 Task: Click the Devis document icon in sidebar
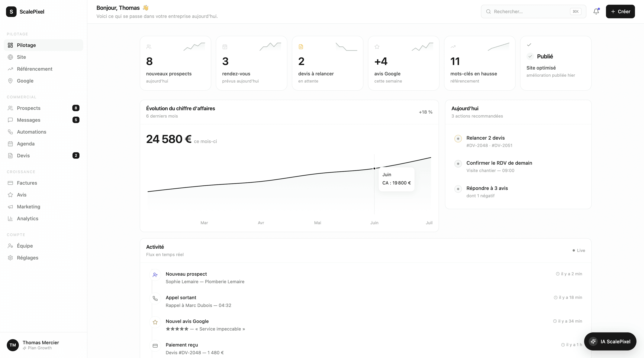coord(10,156)
